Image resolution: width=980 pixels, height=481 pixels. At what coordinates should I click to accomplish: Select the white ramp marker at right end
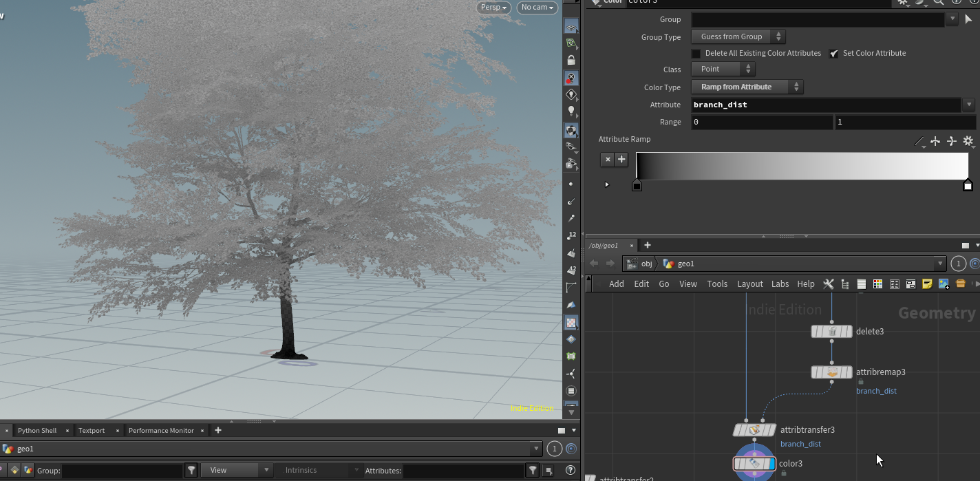(x=968, y=186)
